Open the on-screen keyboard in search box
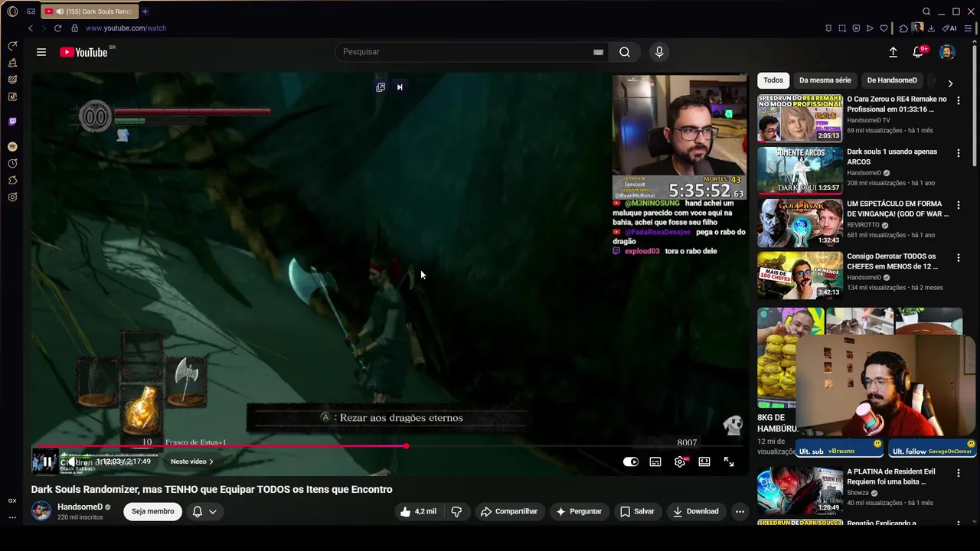This screenshot has width=980, height=551. 598,52
